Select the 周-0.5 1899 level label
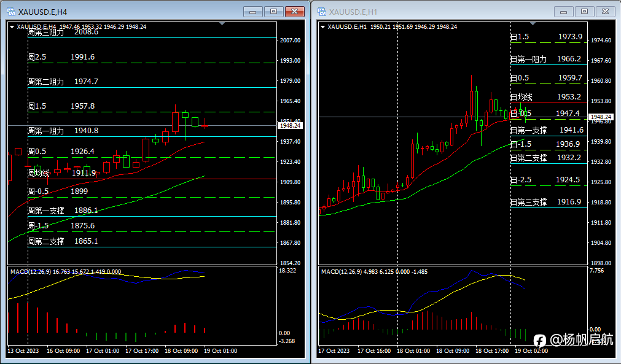This screenshot has height=364, width=621. (58, 192)
